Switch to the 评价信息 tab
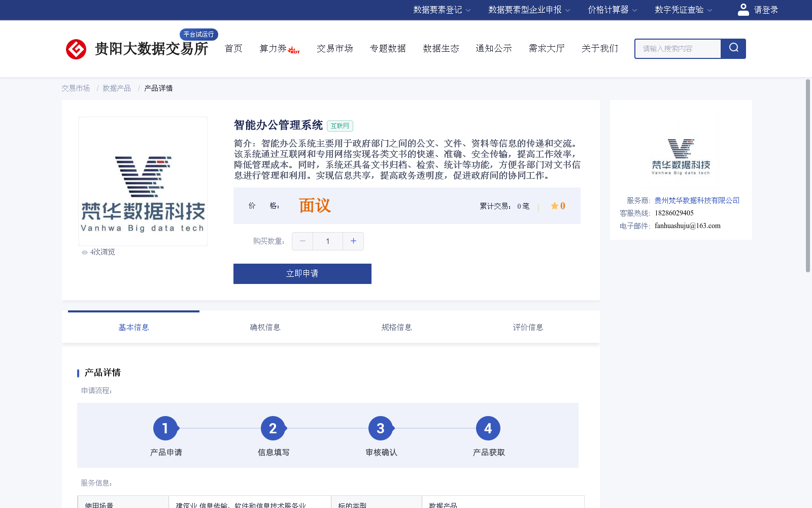The image size is (812, 508). 528,327
